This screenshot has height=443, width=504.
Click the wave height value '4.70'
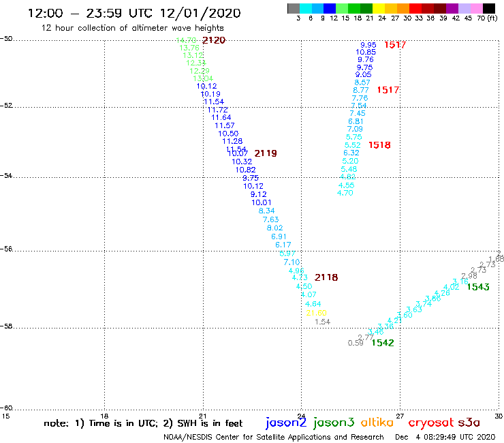pos(345,193)
